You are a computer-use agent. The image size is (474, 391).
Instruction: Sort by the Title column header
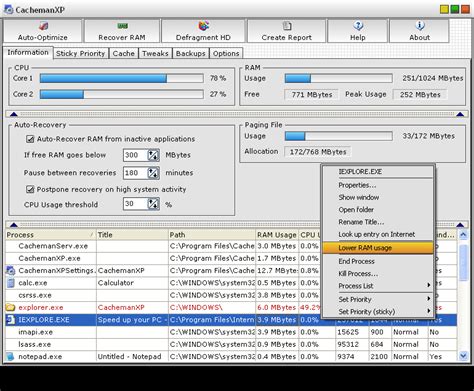point(132,235)
